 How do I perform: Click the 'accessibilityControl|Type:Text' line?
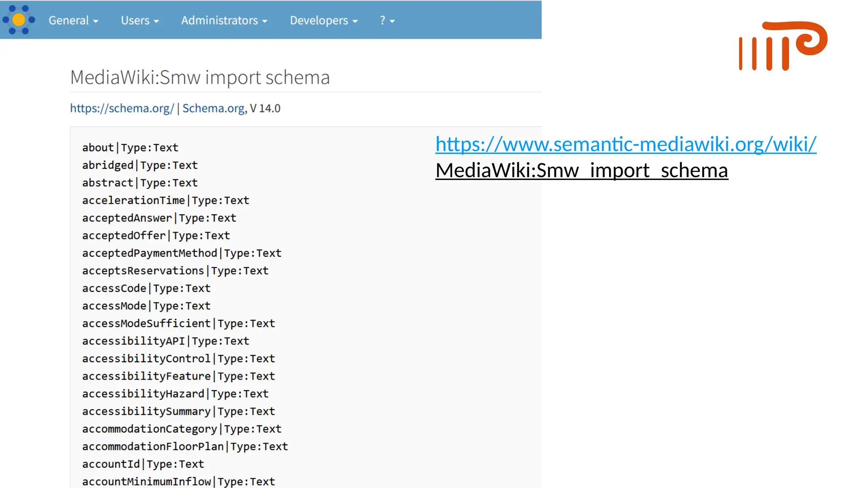(178, 358)
